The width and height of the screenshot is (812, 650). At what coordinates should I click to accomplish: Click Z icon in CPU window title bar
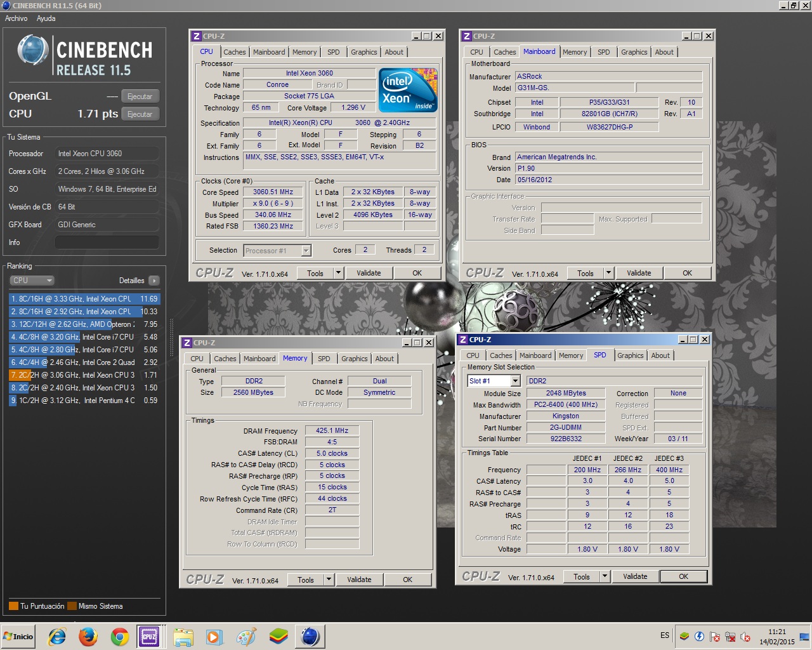[197, 36]
